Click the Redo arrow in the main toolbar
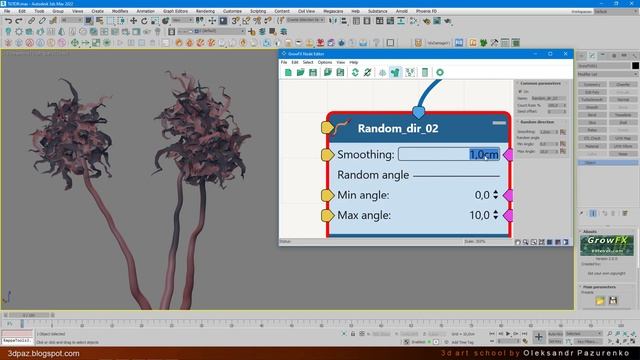This screenshot has height=360, width=640. 19,20
